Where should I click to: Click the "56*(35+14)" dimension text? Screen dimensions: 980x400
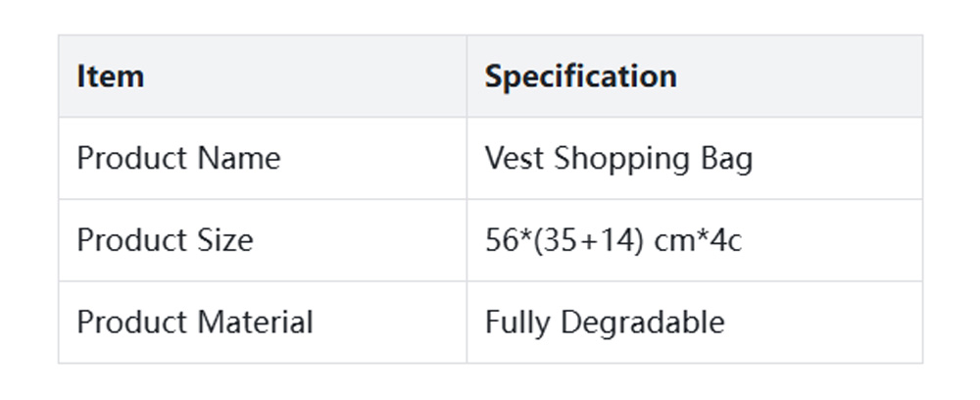(563, 240)
